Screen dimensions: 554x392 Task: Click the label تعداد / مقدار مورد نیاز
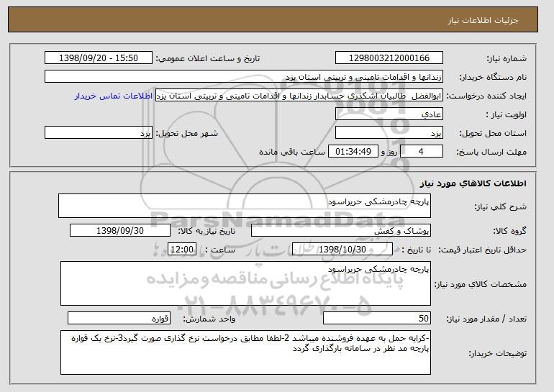[486, 319]
